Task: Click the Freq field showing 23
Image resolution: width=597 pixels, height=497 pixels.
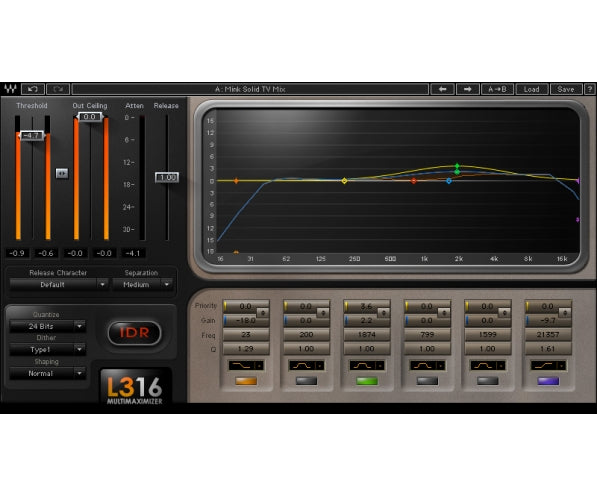Action: click(x=246, y=335)
